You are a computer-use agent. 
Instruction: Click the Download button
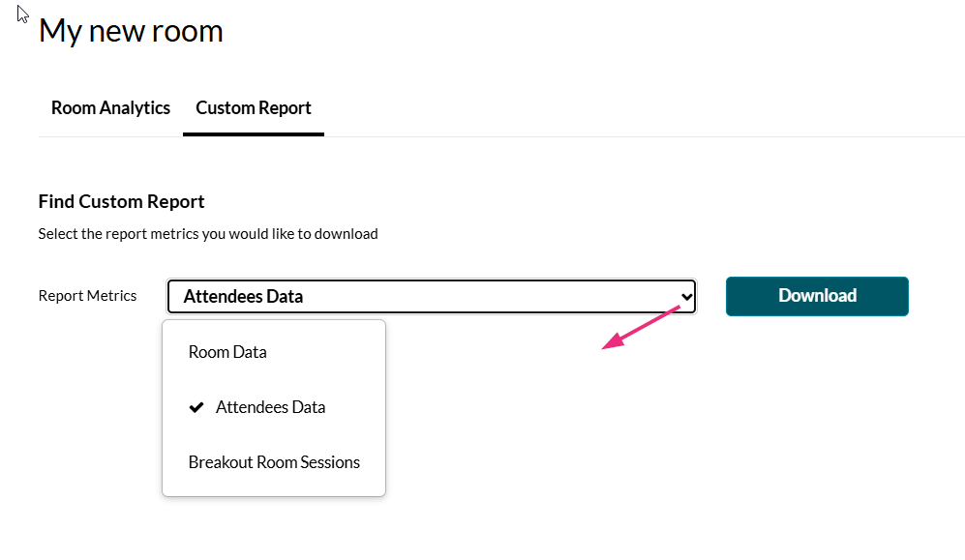click(817, 296)
